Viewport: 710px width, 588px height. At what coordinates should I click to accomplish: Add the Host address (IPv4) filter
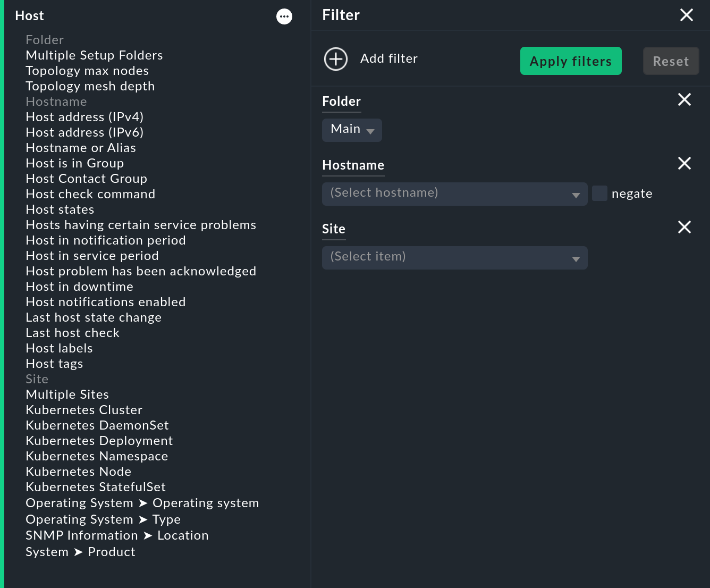tap(84, 117)
